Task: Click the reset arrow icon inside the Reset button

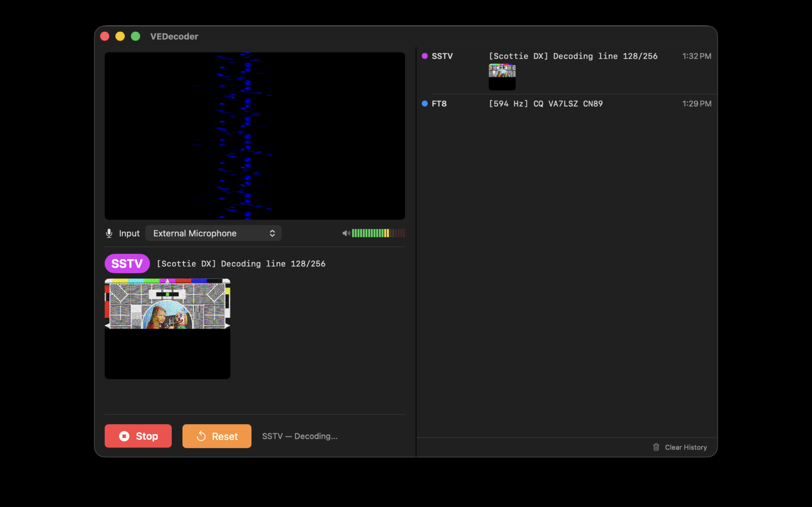Action: pos(202,436)
